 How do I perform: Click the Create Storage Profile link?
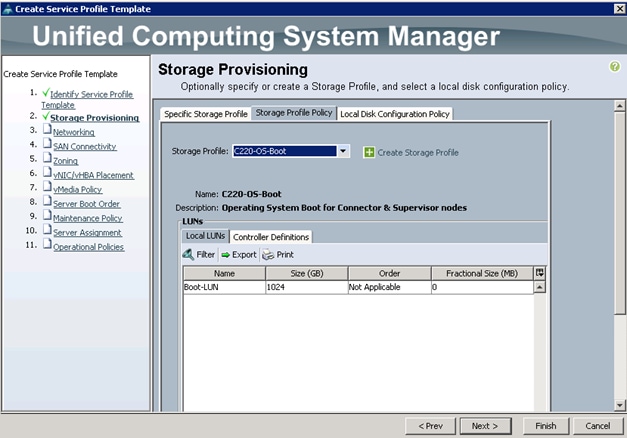click(x=418, y=152)
